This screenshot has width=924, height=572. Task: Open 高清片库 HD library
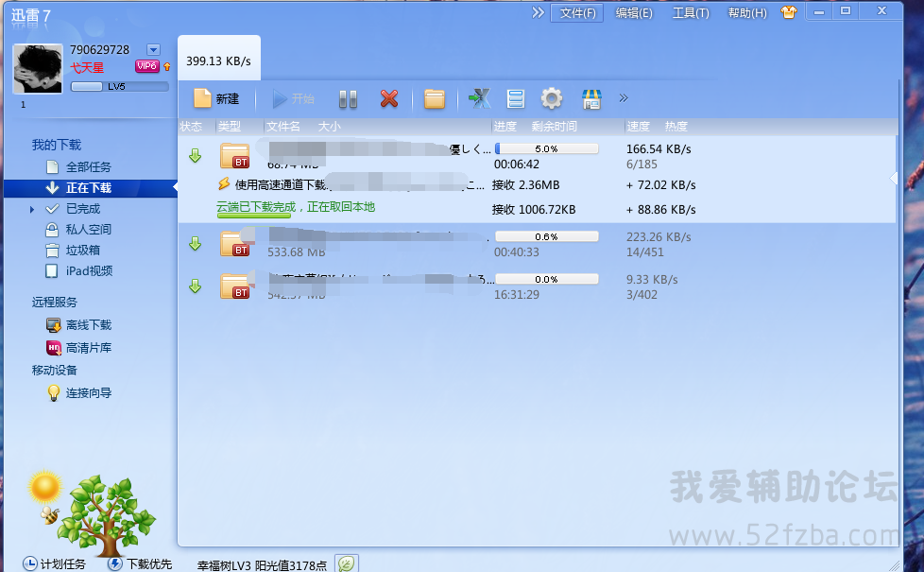89,348
